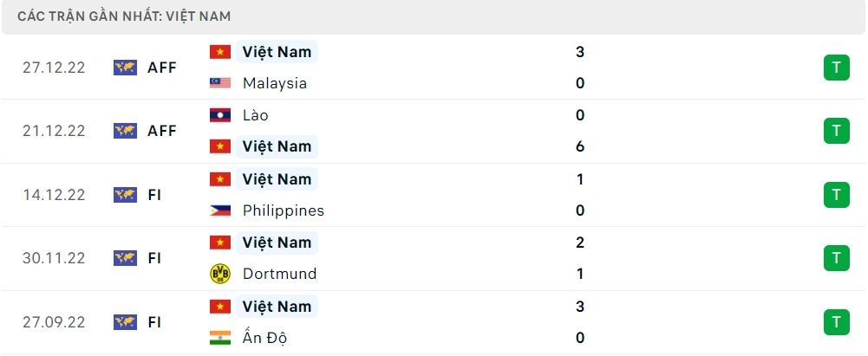Click the Philippines flag icon

coord(220,210)
